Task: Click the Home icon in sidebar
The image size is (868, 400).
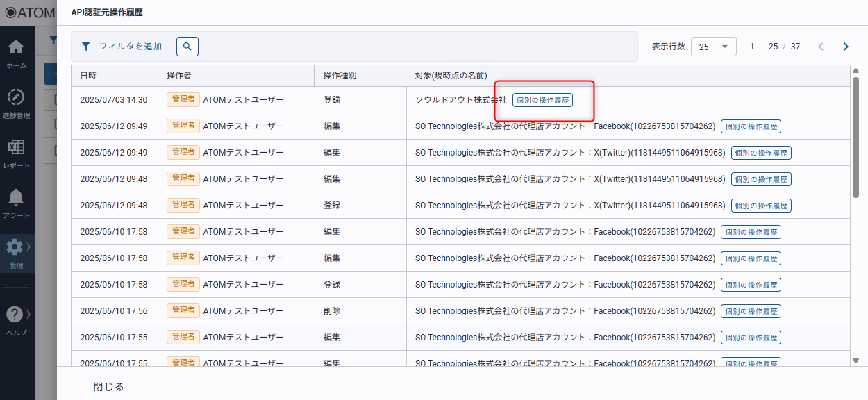Action: pyautogui.click(x=16, y=48)
